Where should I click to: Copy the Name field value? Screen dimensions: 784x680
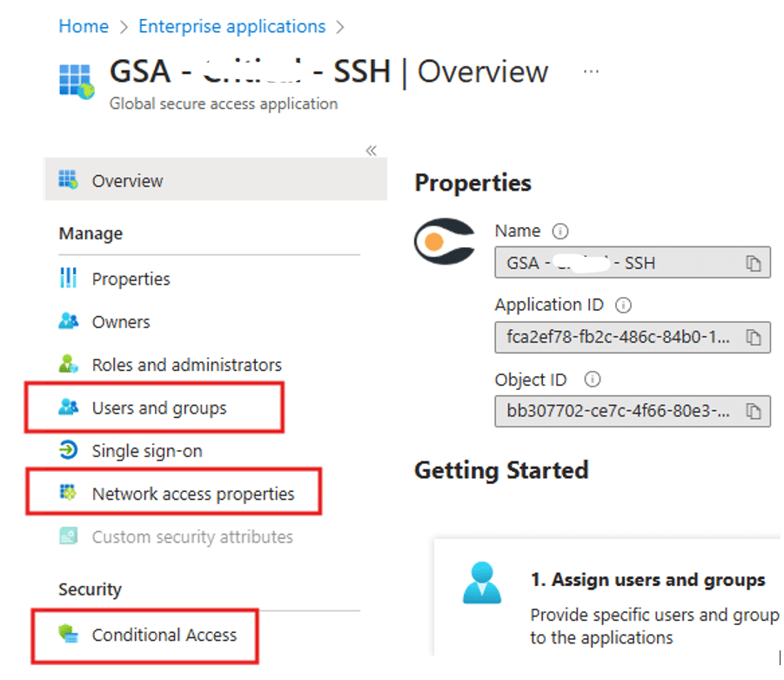[753, 263]
